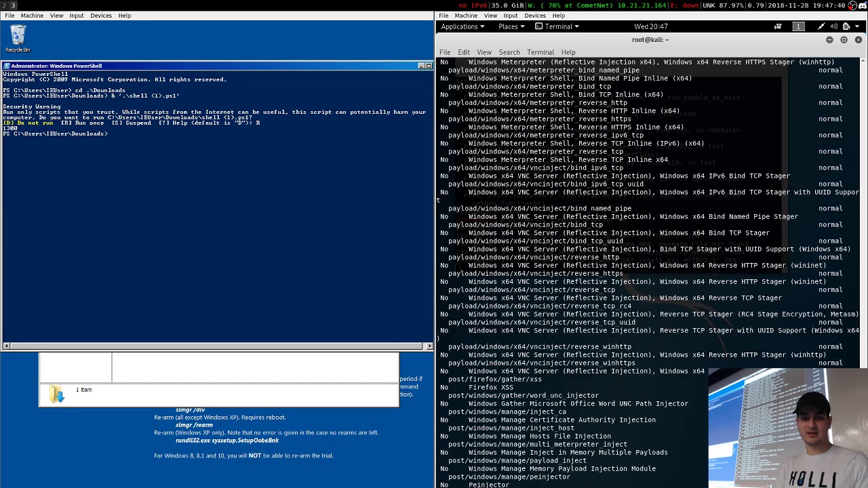This screenshot has height=488, width=868.
Task: Click PowerShell horizontal scrollbar left arrow
Action: point(5,346)
